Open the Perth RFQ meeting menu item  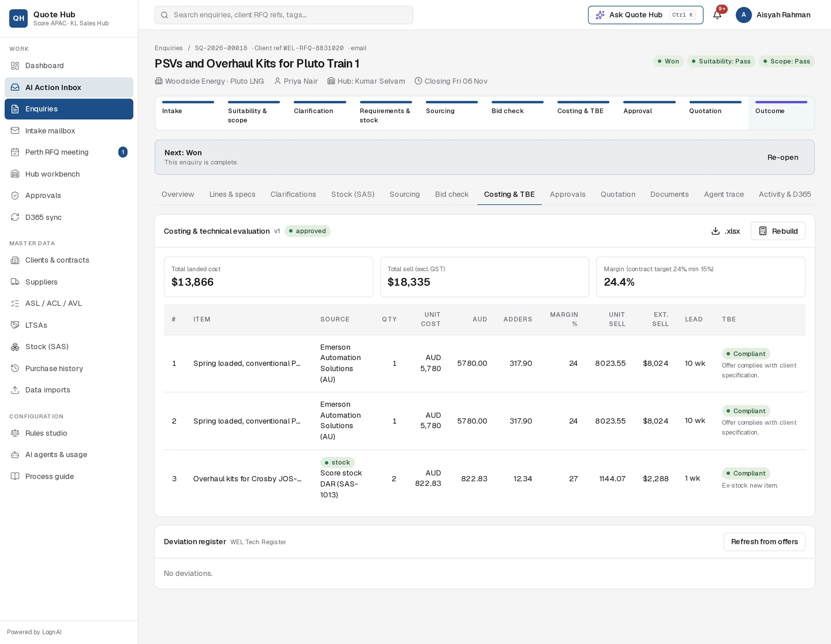[69, 152]
